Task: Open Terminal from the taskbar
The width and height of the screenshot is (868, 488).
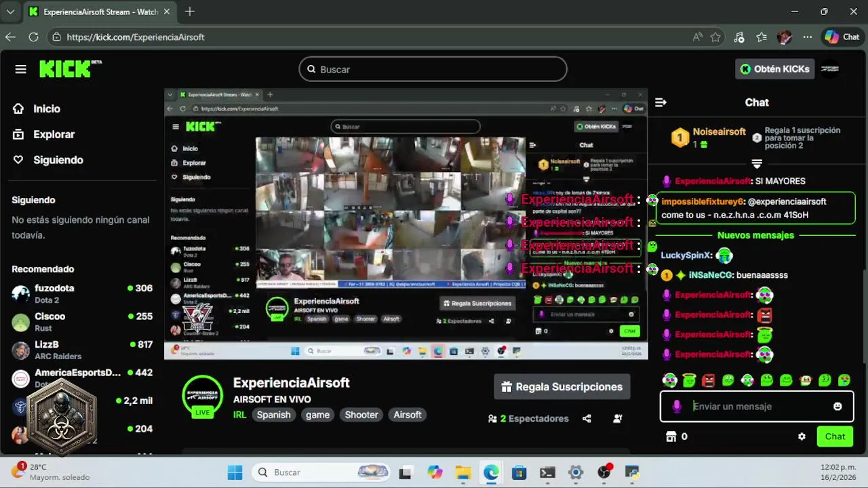Action: point(547,472)
